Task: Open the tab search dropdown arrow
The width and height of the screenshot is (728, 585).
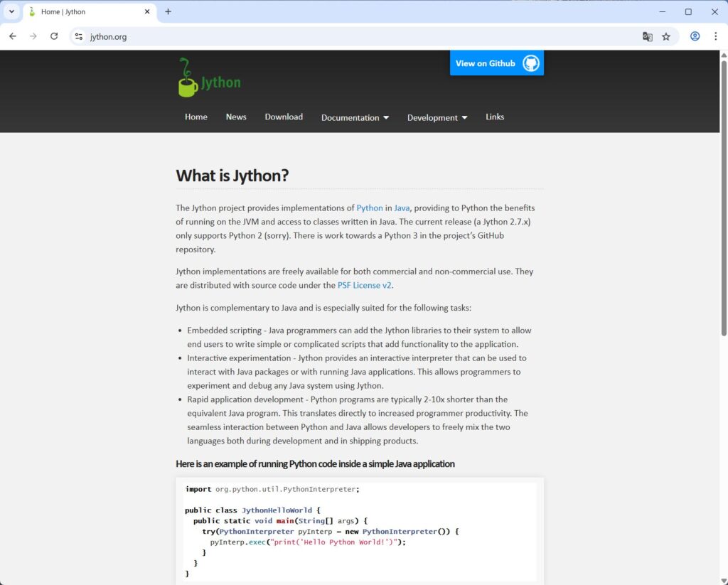Action: (x=11, y=11)
